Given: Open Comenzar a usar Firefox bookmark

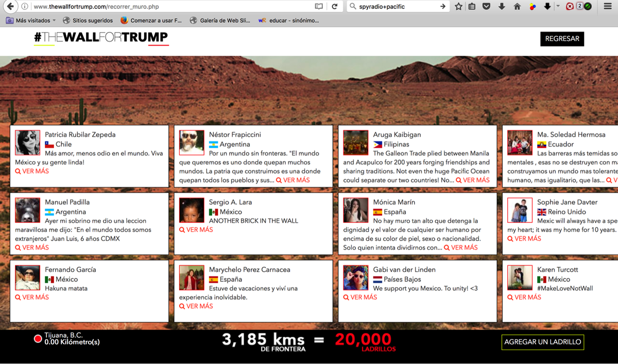Looking at the screenshot, I should click(151, 21).
